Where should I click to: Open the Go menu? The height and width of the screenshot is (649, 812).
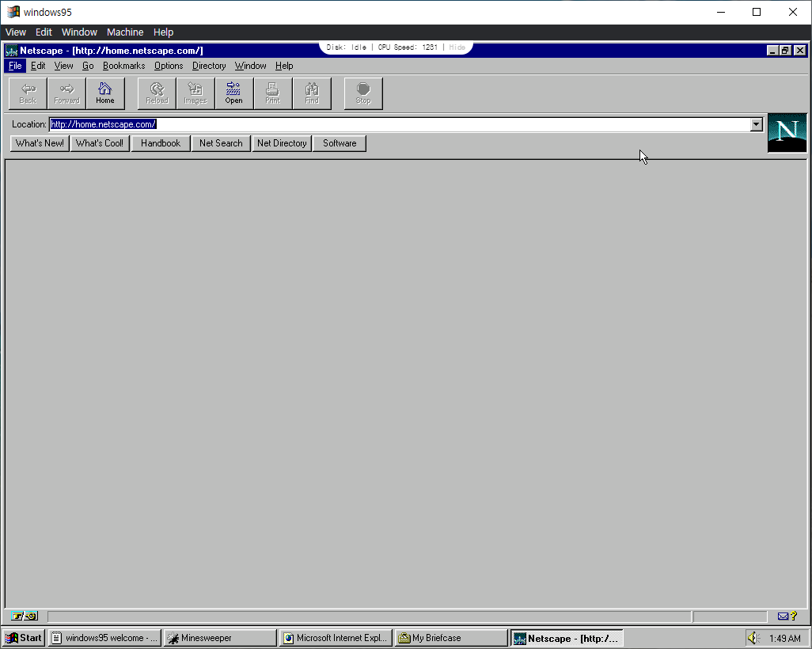88,66
